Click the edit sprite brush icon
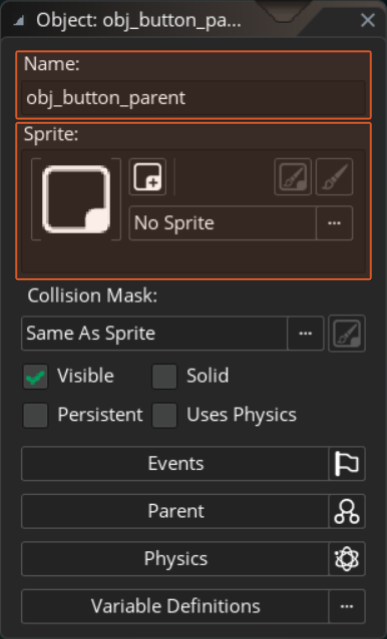Screen dimensions: 387x639 (x=293, y=177)
